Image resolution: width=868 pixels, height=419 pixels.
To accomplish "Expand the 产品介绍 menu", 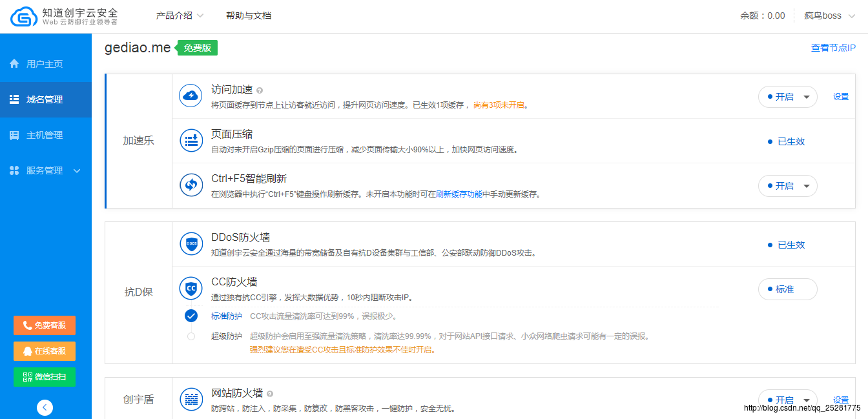I will [180, 15].
